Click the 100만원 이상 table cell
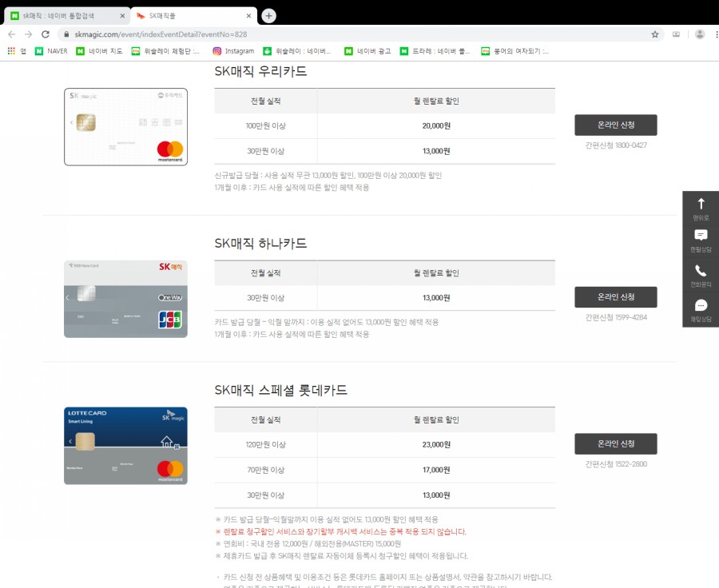The width and height of the screenshot is (719, 588). (265, 126)
